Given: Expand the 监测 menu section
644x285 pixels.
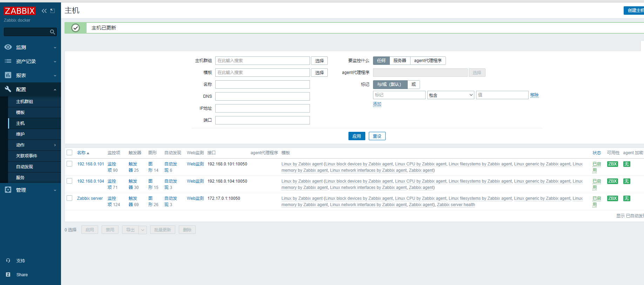Looking at the screenshot, I should point(55,47).
